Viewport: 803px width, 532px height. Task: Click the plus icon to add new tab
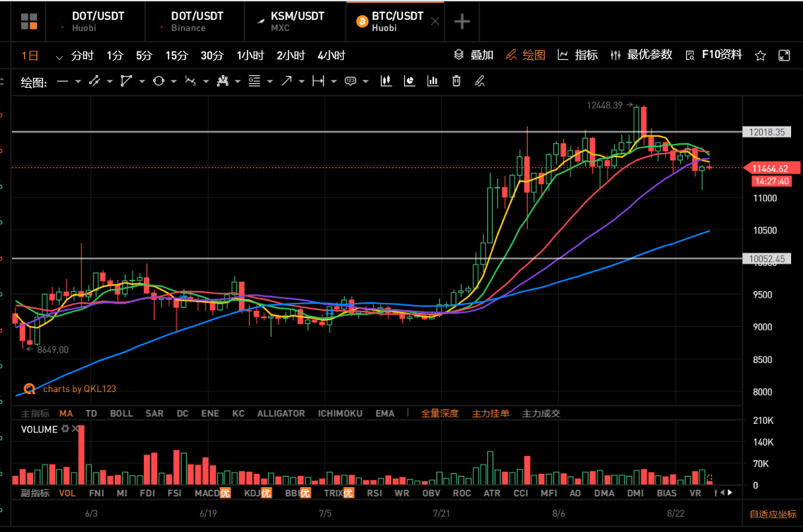pyautogui.click(x=462, y=22)
